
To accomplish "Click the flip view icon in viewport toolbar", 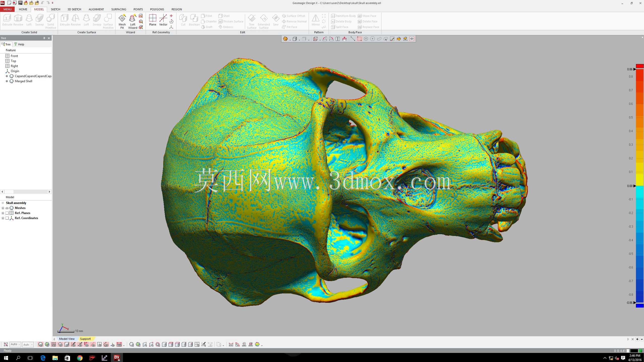I will 338,39.
